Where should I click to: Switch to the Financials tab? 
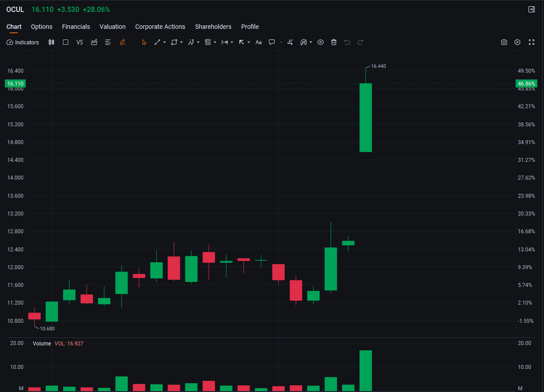(76, 27)
